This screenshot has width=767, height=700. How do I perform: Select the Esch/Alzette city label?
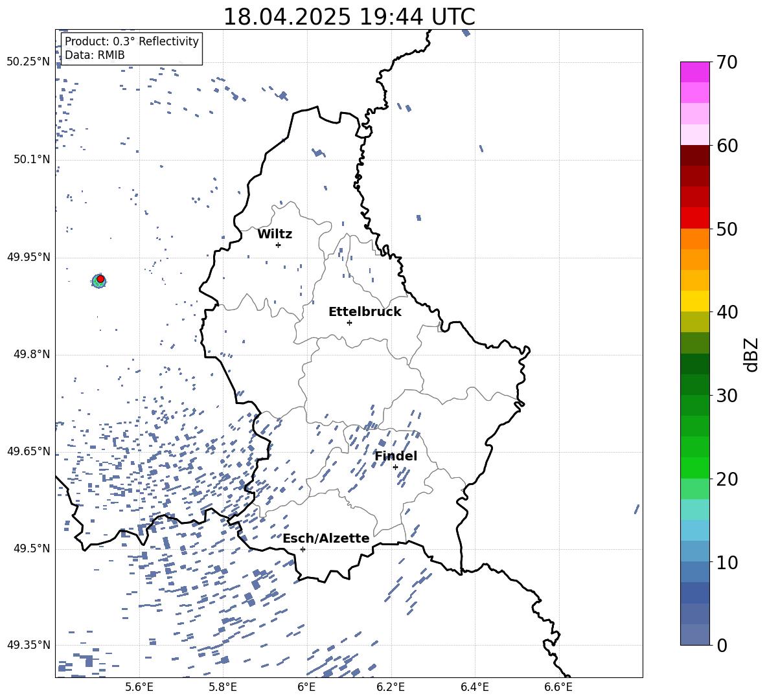[326, 539]
